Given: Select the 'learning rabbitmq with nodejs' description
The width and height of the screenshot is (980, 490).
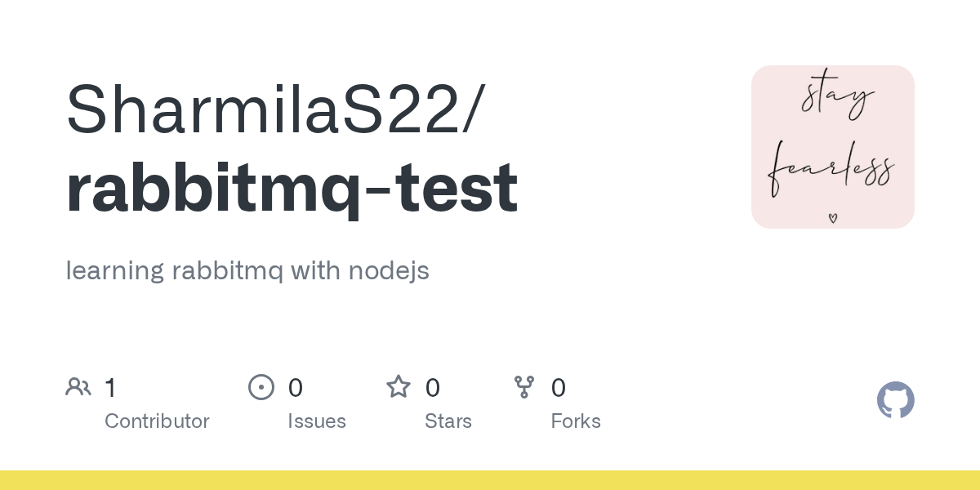Looking at the screenshot, I should [247, 270].
